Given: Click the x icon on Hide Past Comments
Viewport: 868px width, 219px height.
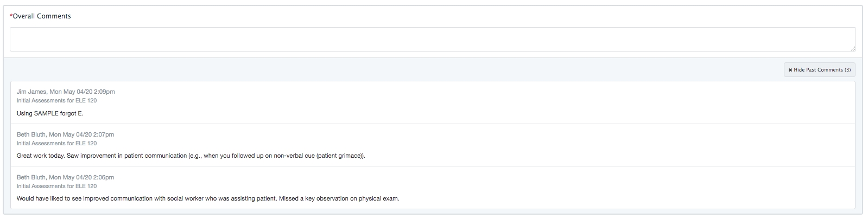Looking at the screenshot, I should pyautogui.click(x=790, y=70).
